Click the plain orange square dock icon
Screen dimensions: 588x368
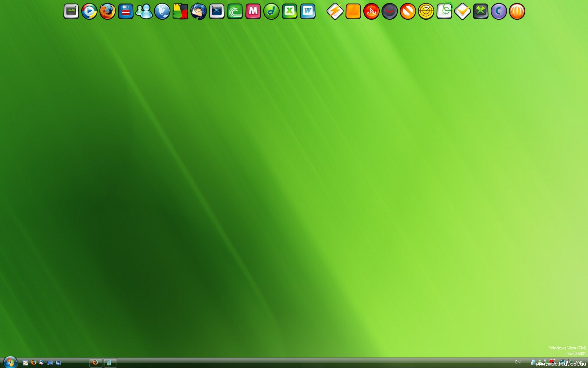pos(353,11)
